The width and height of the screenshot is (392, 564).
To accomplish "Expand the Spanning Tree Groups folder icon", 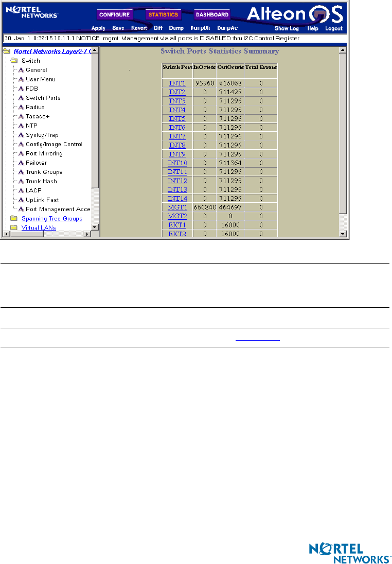I will [x=14, y=218].
